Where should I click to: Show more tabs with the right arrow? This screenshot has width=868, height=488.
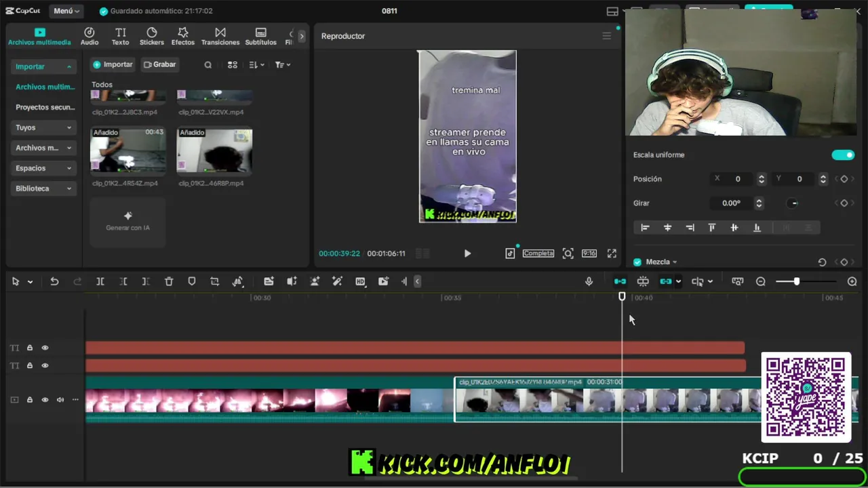click(x=302, y=36)
